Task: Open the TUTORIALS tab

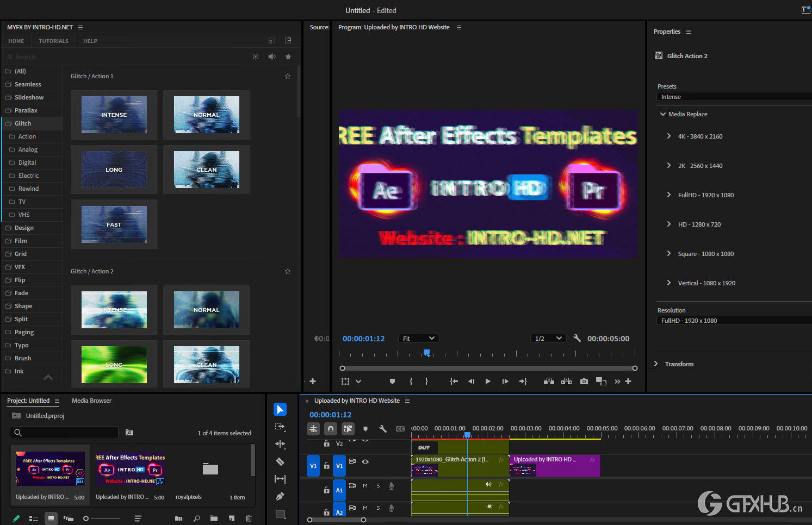Action: (53, 41)
